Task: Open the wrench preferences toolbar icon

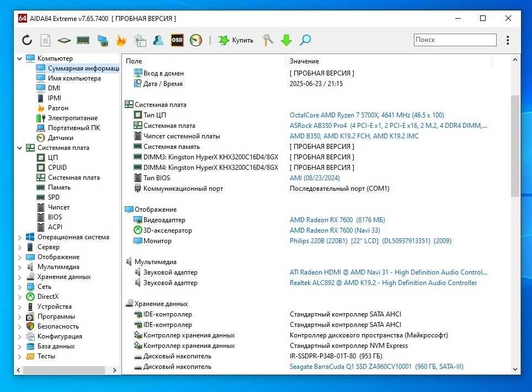Action: pyautogui.click(x=268, y=40)
